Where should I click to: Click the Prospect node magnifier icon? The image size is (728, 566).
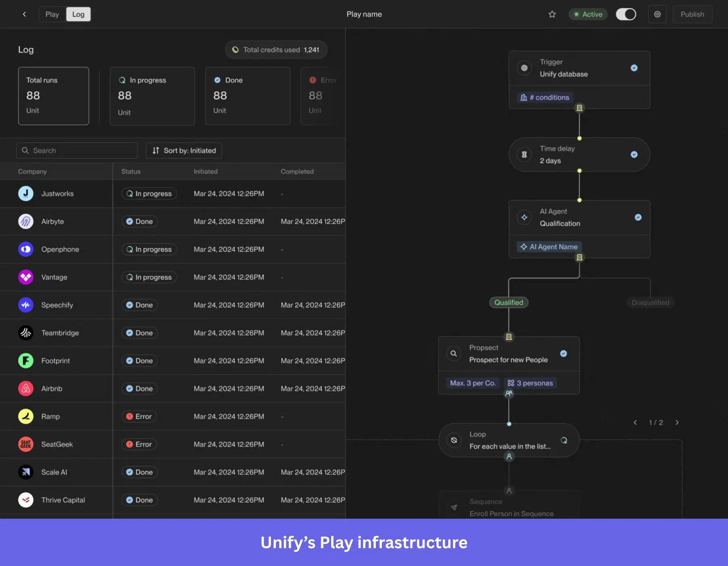[x=454, y=354]
